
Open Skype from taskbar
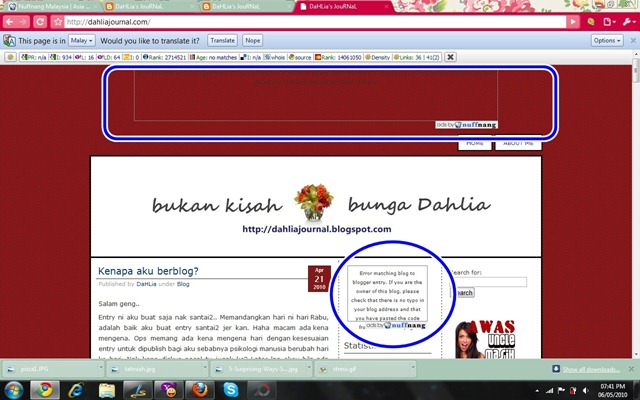231,390
